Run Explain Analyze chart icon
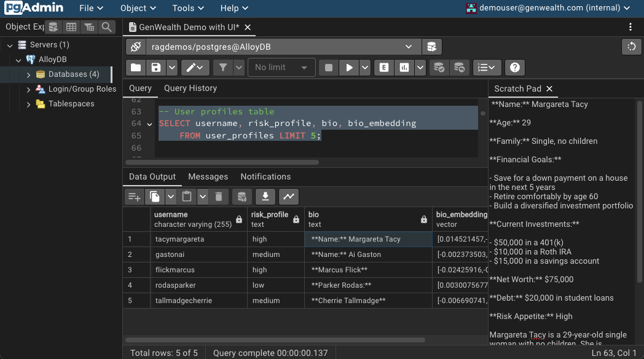The image size is (644, 359). [404, 68]
